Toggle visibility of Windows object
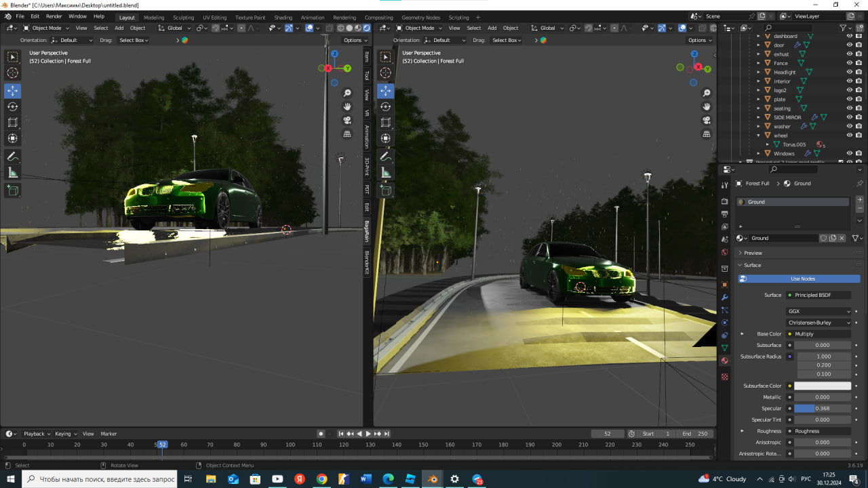The height and width of the screenshot is (488, 868). pyautogui.click(x=849, y=153)
